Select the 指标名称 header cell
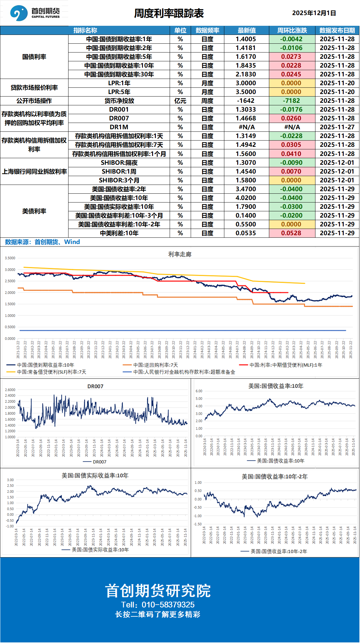361x644 pixels. (x=85, y=31)
